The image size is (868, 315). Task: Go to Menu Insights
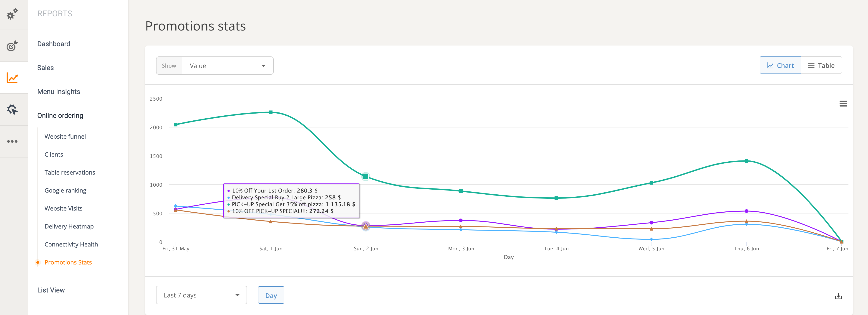tap(59, 92)
